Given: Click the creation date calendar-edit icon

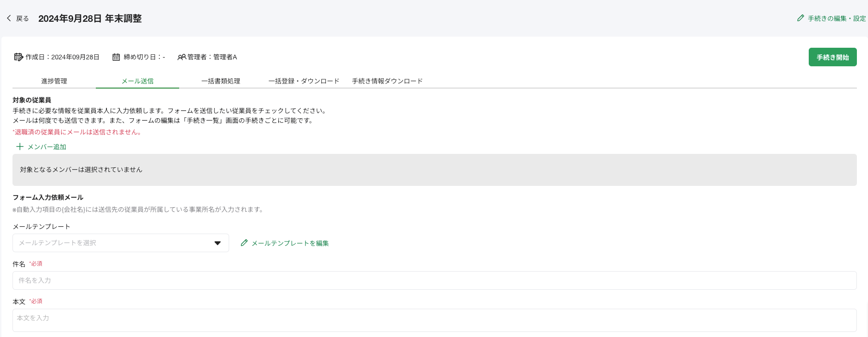Looking at the screenshot, I should click(x=19, y=57).
